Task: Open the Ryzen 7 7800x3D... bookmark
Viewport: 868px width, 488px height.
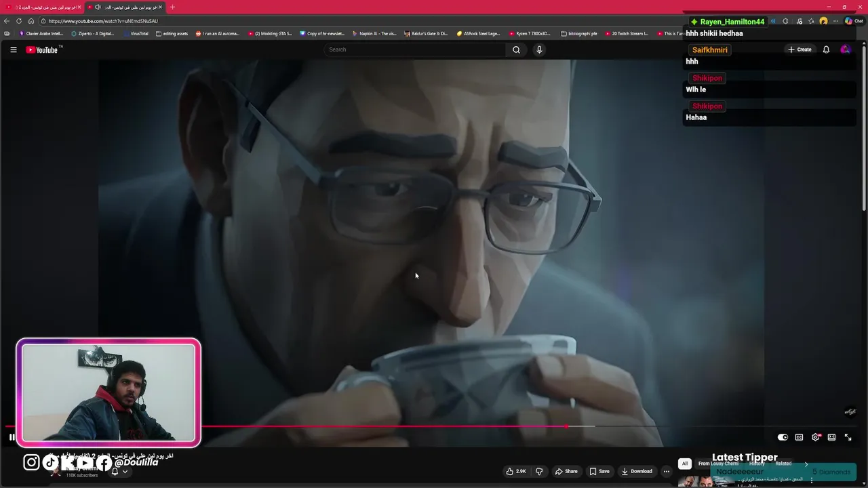Action: [x=530, y=33]
